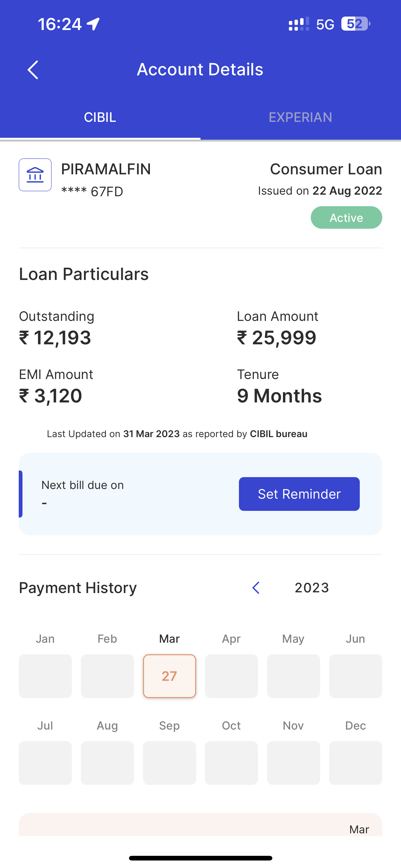
Task: Tap the location arrow status icon
Action: (x=93, y=24)
